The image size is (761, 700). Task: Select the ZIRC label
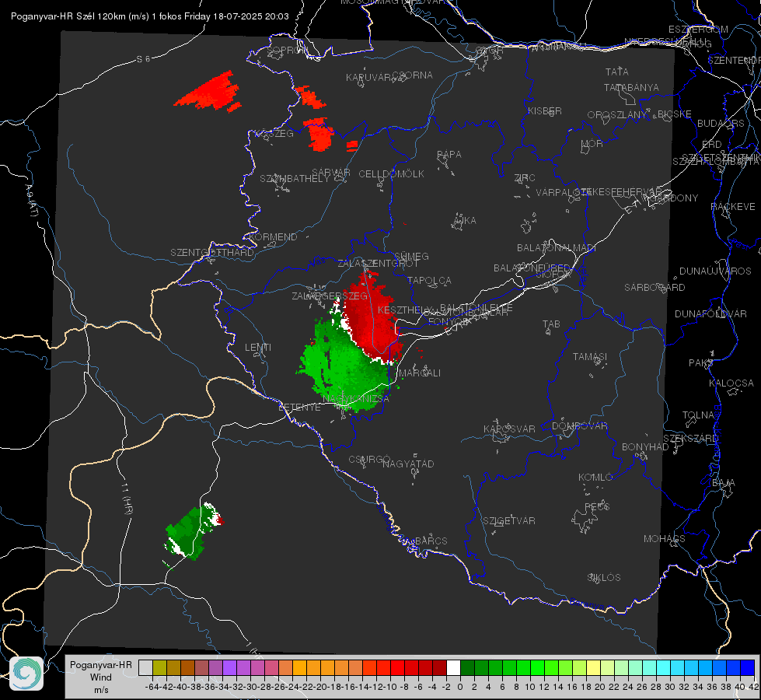click(x=525, y=178)
